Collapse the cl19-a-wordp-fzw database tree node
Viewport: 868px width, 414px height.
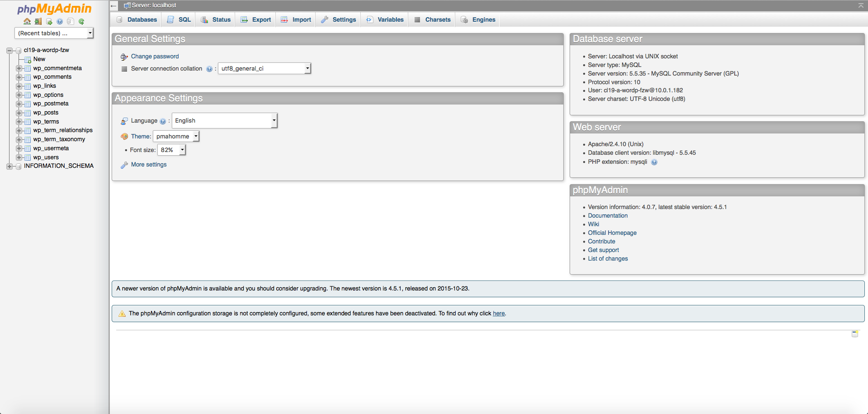pos(9,50)
